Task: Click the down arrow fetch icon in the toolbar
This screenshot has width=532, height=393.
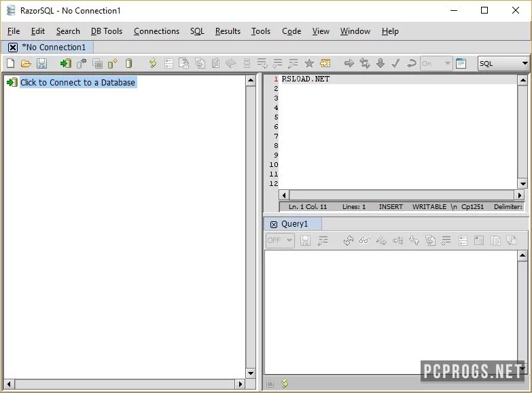Action: click(x=380, y=63)
